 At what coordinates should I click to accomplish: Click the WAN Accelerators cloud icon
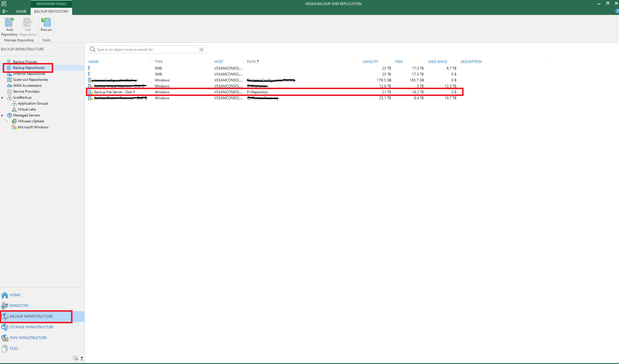click(10, 86)
